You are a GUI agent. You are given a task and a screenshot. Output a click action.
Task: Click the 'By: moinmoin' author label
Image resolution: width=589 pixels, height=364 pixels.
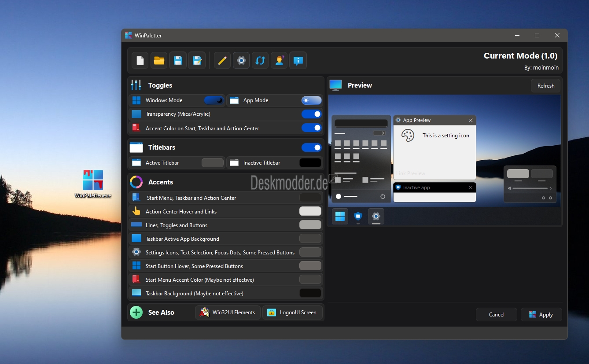[x=541, y=68]
